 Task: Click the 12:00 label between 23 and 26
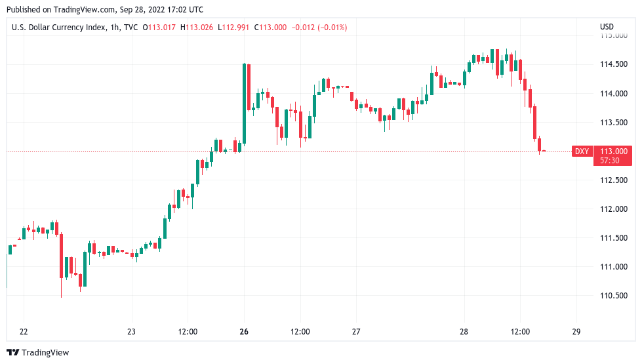tap(188, 332)
